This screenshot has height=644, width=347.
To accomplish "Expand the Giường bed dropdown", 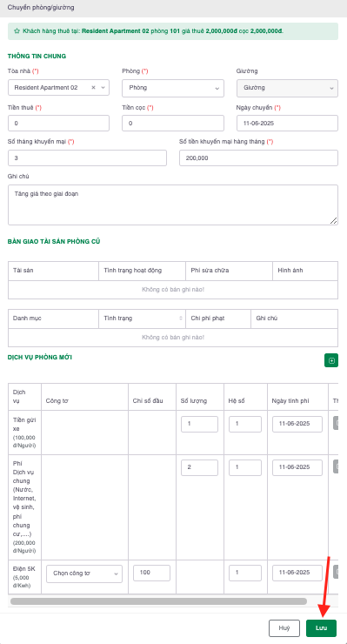I will tap(287, 88).
